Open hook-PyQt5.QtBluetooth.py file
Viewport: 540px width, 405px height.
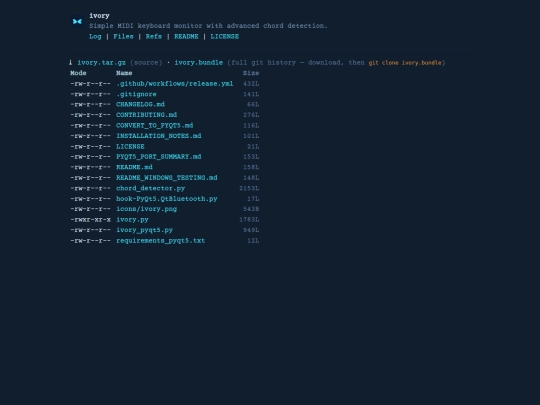(x=167, y=199)
